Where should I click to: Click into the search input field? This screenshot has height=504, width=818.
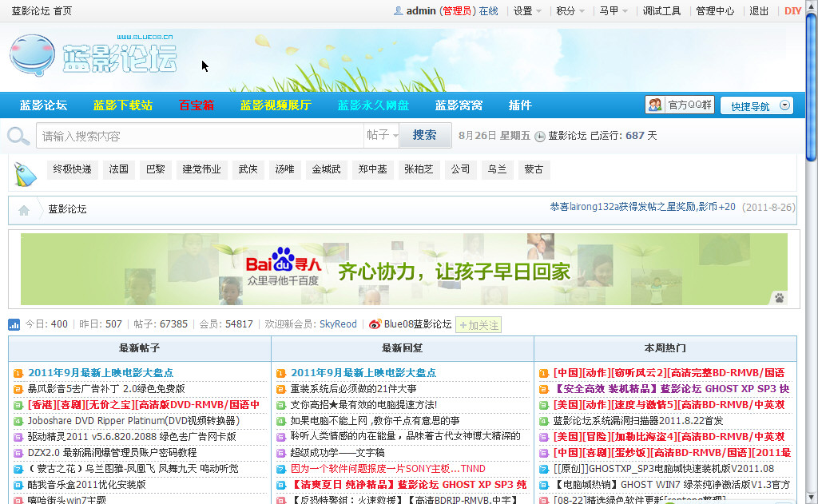click(x=200, y=136)
